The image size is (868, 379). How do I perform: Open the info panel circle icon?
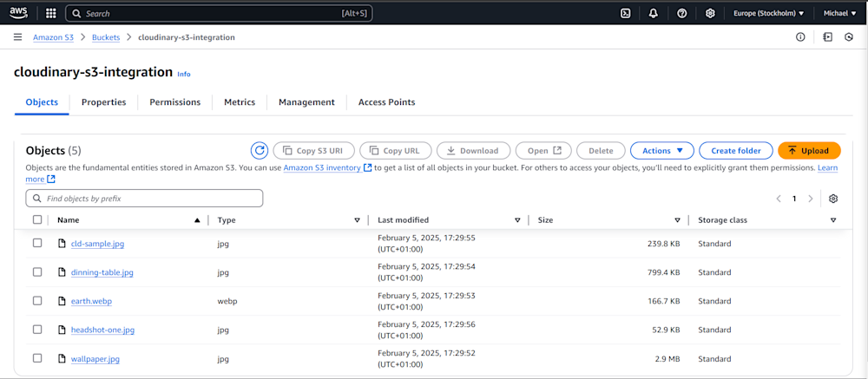point(800,37)
